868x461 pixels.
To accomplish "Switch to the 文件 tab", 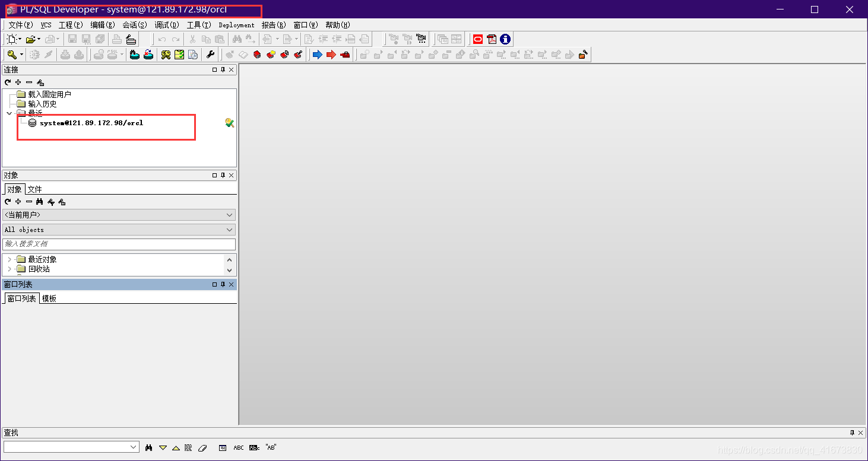I will click(35, 189).
